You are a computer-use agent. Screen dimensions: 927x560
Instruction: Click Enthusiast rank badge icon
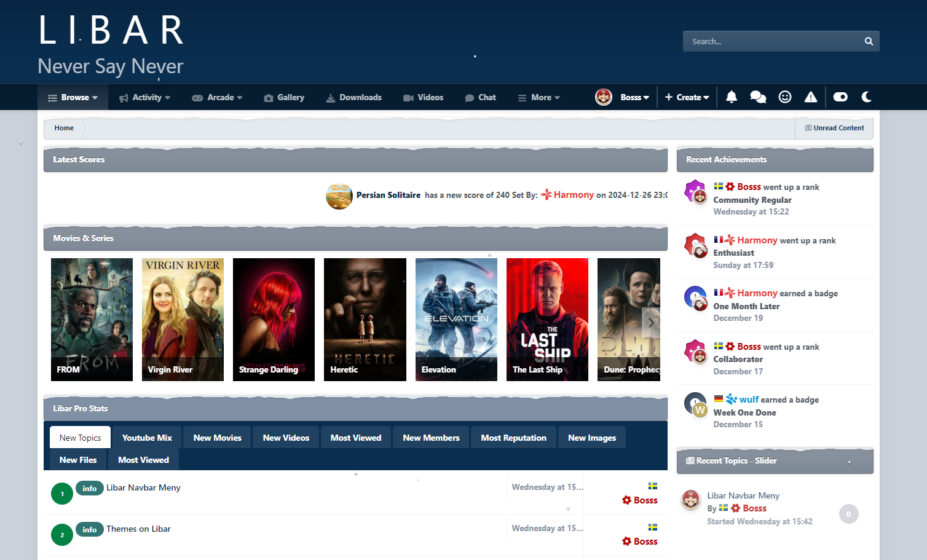coord(695,243)
